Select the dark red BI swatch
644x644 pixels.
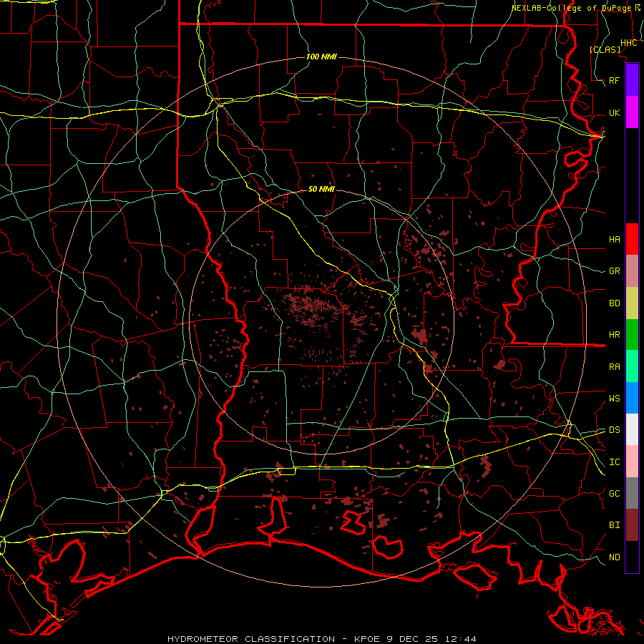632,525
